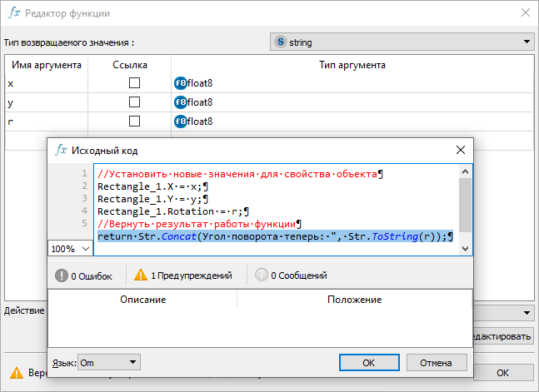Click the warnings triangle filter icon
The height and width of the screenshot is (392, 539).
click(x=140, y=275)
